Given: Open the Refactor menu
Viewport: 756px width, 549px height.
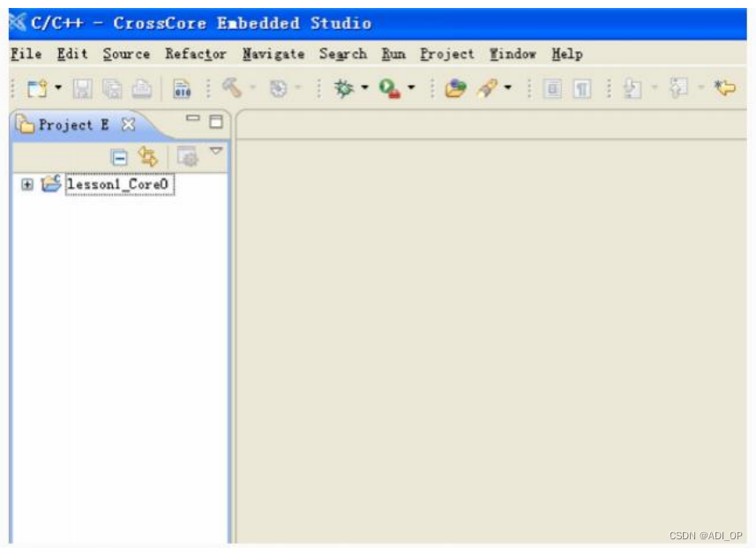Looking at the screenshot, I should tap(196, 54).
